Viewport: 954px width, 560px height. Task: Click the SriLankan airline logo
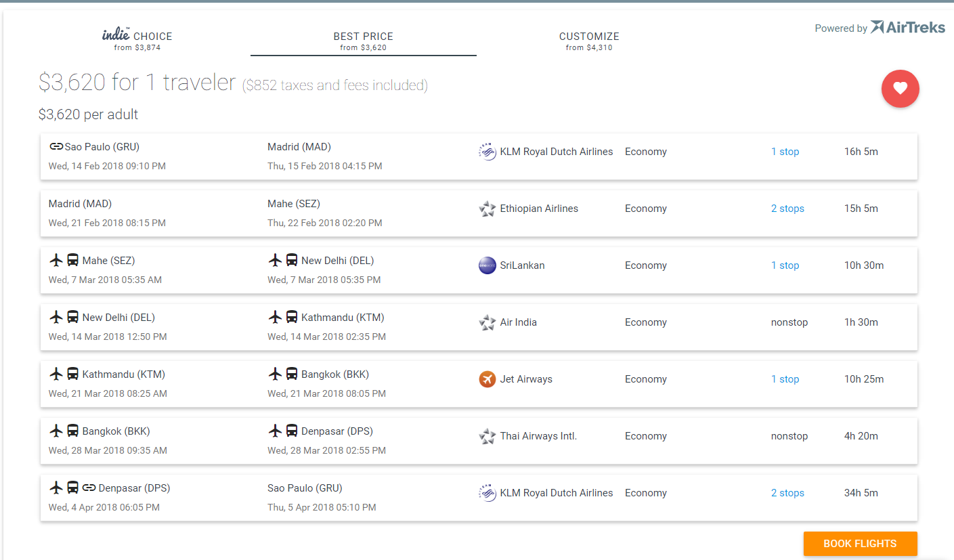[487, 265]
